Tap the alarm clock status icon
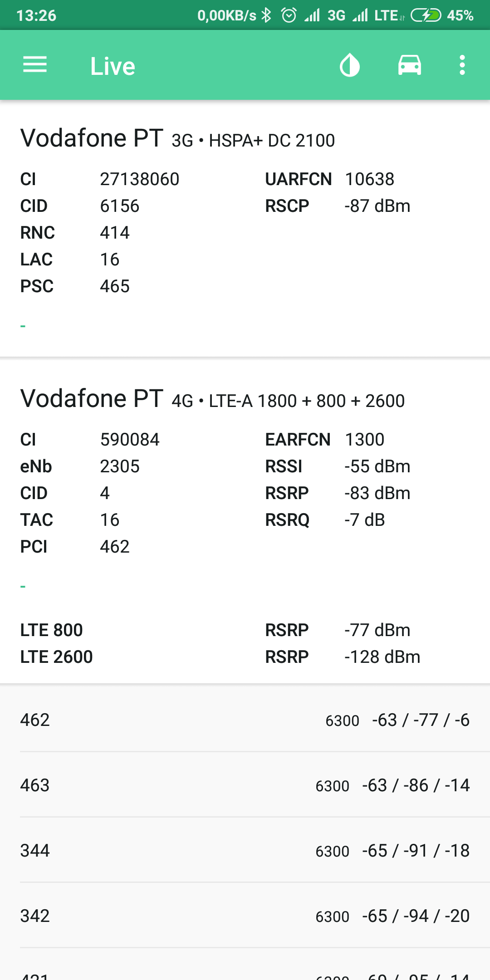The height and width of the screenshot is (980, 490). (289, 15)
